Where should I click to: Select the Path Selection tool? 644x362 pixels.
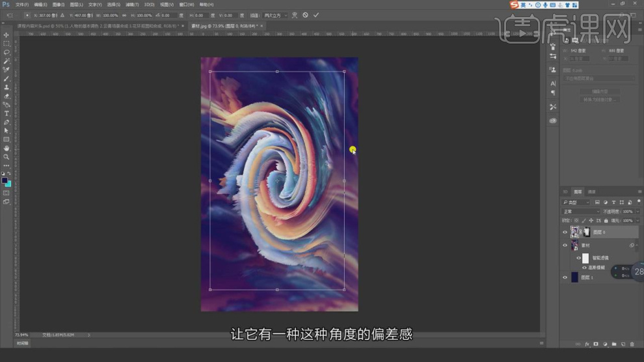(x=6, y=131)
